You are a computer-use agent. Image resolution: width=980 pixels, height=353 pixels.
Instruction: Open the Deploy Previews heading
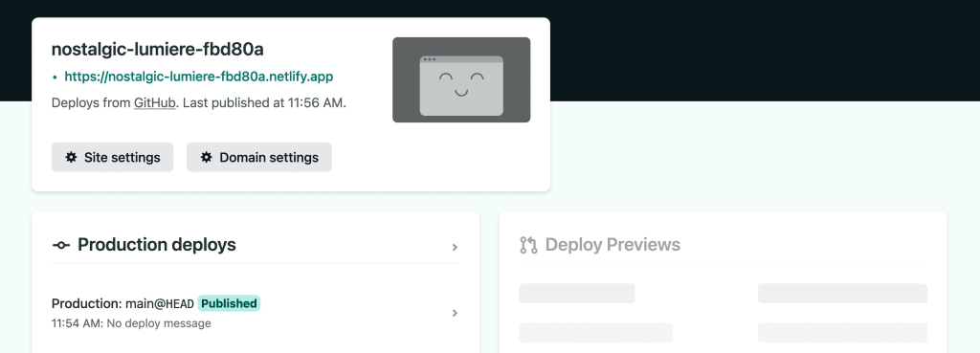pyautogui.click(x=612, y=244)
